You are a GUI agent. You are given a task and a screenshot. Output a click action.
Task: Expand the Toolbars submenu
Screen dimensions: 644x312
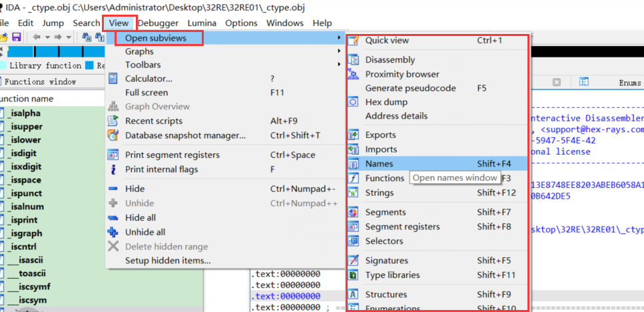tap(143, 65)
